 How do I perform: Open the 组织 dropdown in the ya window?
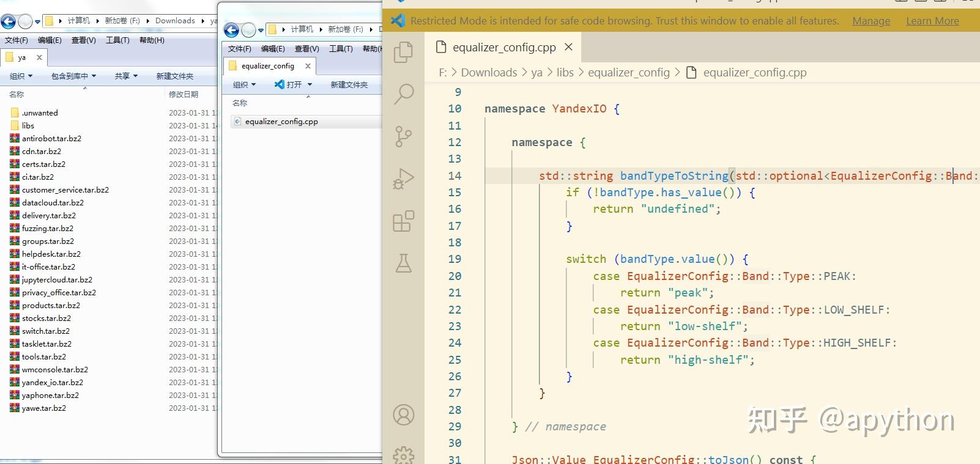point(21,76)
